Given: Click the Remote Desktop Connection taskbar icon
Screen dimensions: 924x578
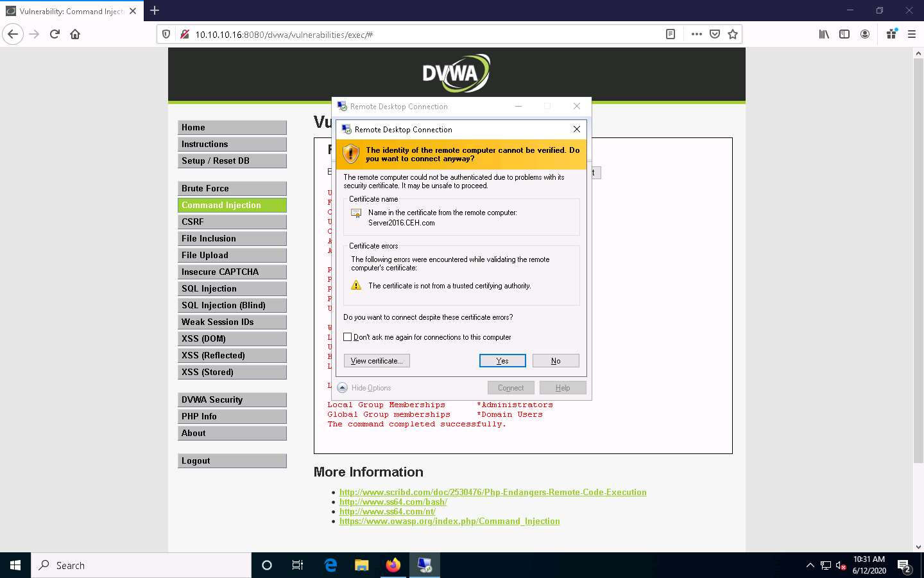Looking at the screenshot, I should click(425, 565).
